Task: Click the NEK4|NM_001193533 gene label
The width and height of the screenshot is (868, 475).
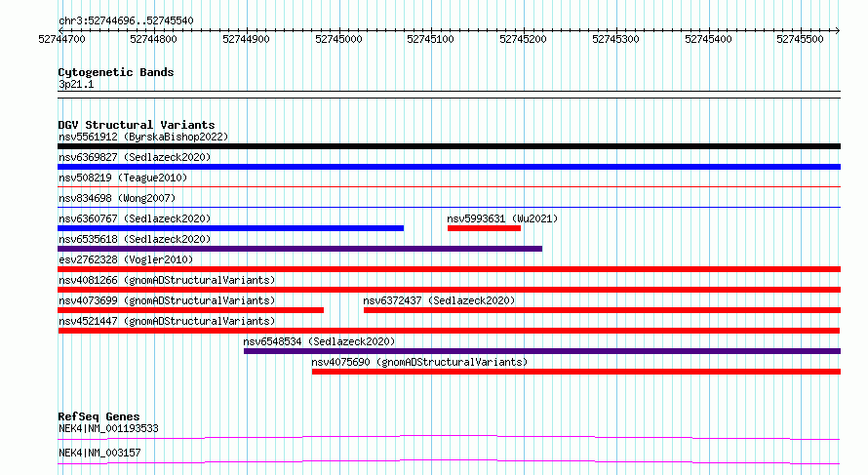Action: [x=108, y=428]
